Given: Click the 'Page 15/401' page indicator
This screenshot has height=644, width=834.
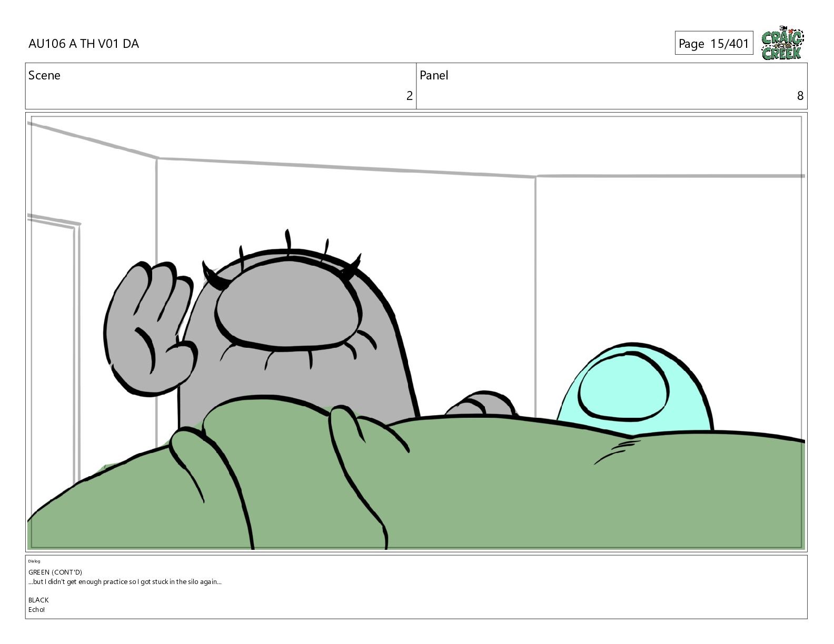Looking at the screenshot, I should (713, 43).
